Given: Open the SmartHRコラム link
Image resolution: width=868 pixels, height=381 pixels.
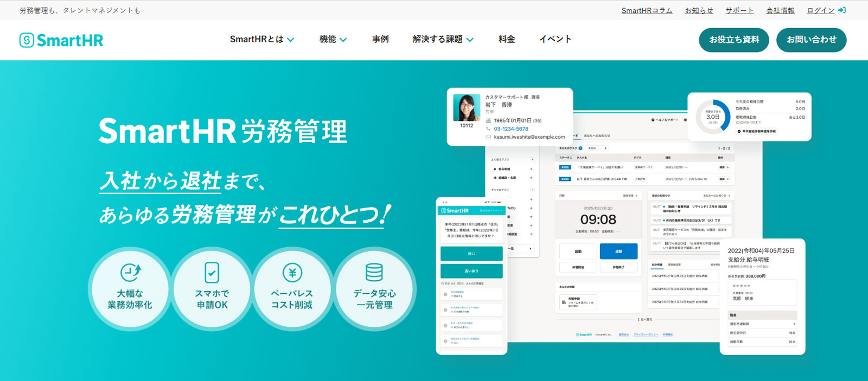Looking at the screenshot, I should 647,10.
